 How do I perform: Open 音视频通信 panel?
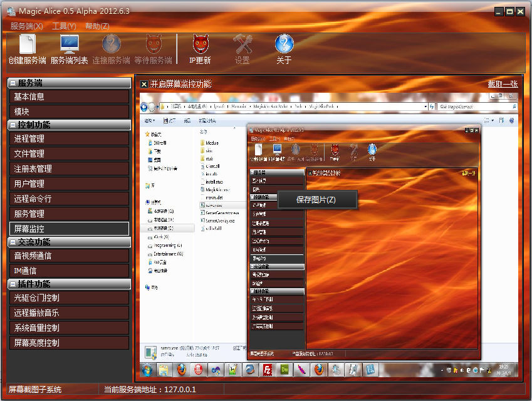pyautogui.click(x=69, y=256)
